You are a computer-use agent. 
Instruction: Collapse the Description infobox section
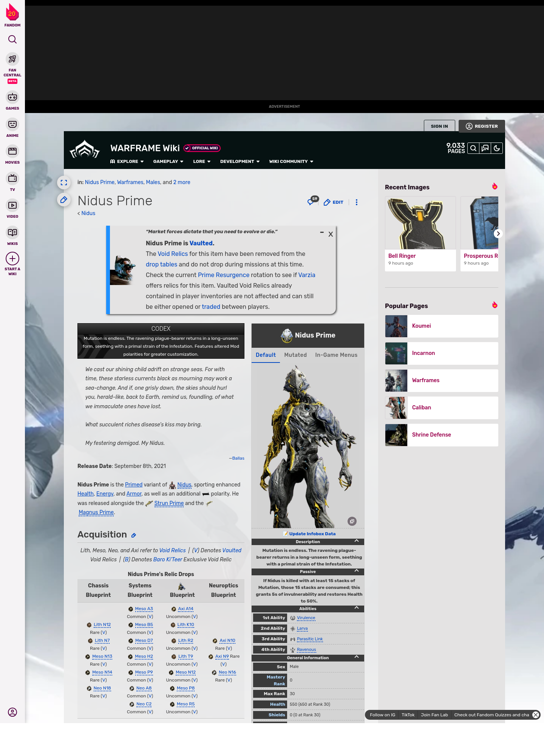357,541
